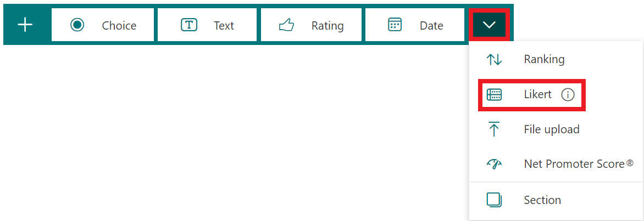Add a Rating question
Viewport: 644px width, 221px height.
312,25
